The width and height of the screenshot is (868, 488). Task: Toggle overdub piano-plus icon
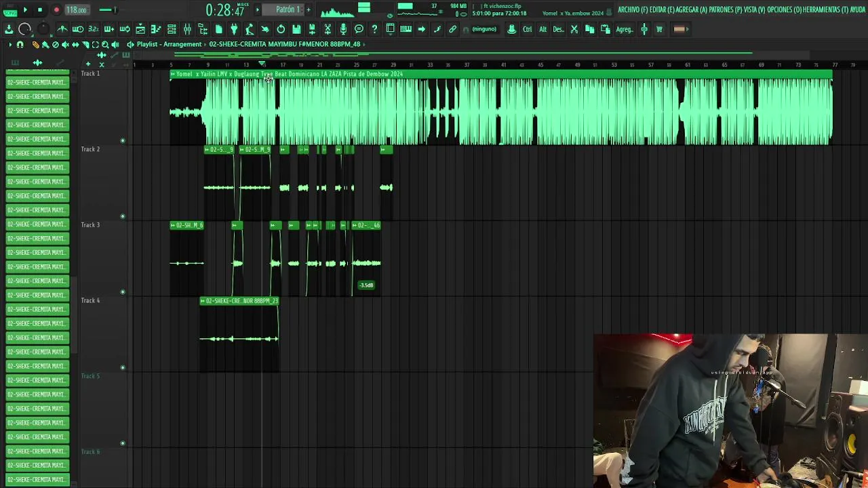(x=108, y=29)
